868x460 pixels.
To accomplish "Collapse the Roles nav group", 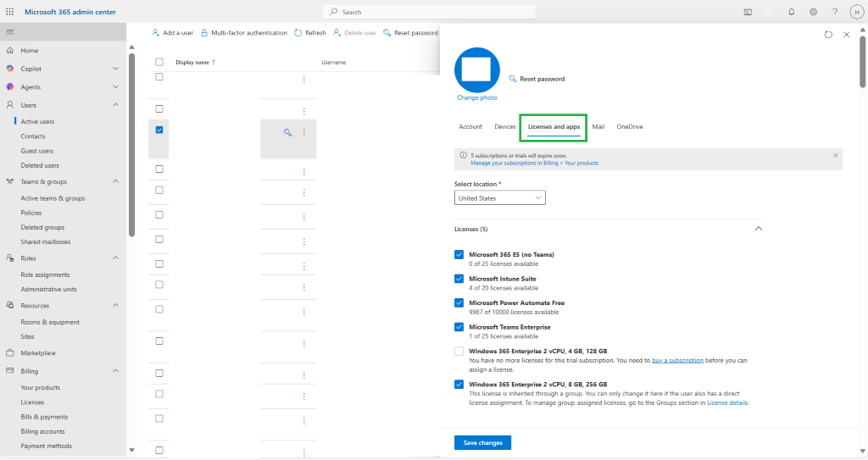I will pyautogui.click(x=115, y=258).
